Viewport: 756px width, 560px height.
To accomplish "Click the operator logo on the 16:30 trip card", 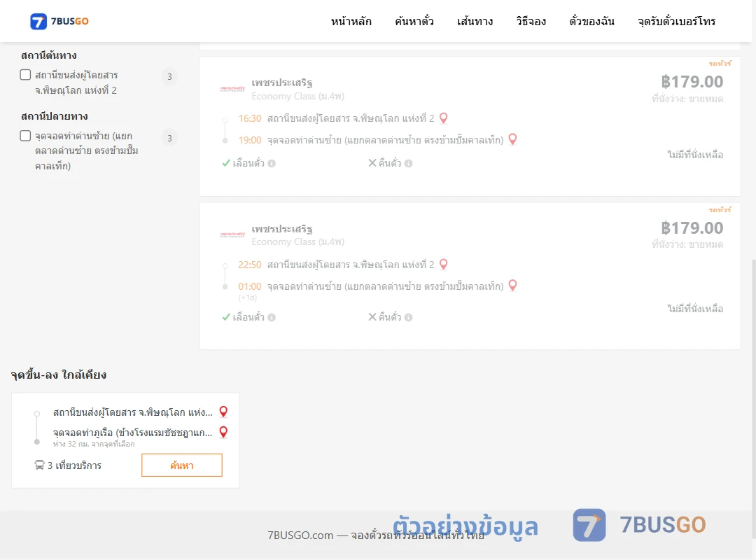I will click(x=232, y=89).
